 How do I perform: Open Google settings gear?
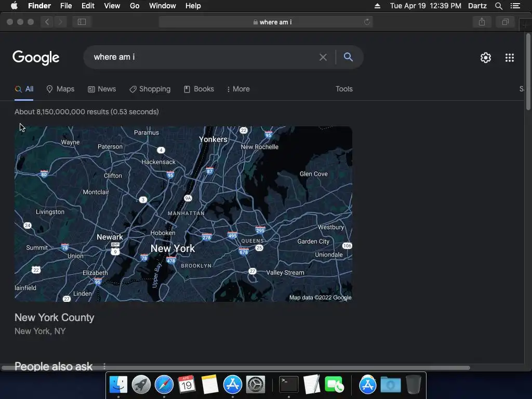[486, 58]
